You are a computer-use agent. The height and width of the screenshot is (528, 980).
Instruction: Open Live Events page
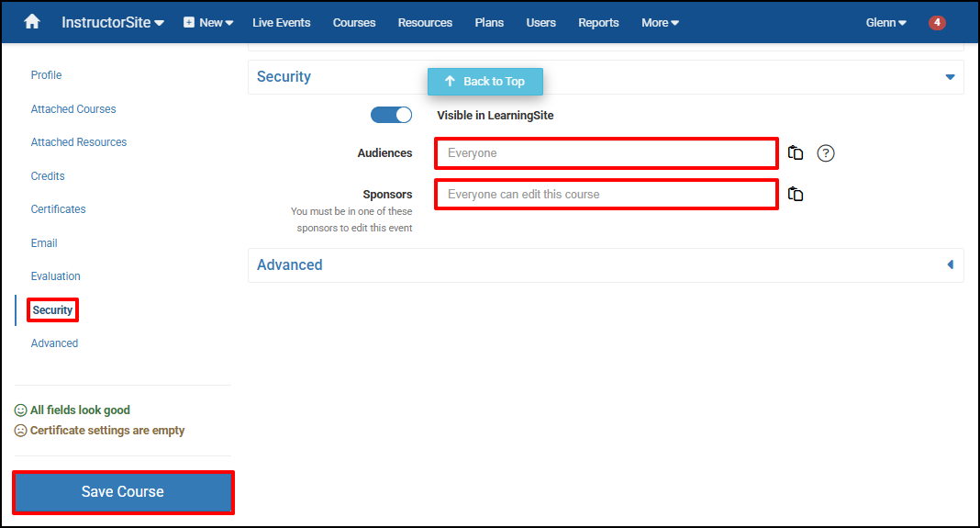pos(282,23)
